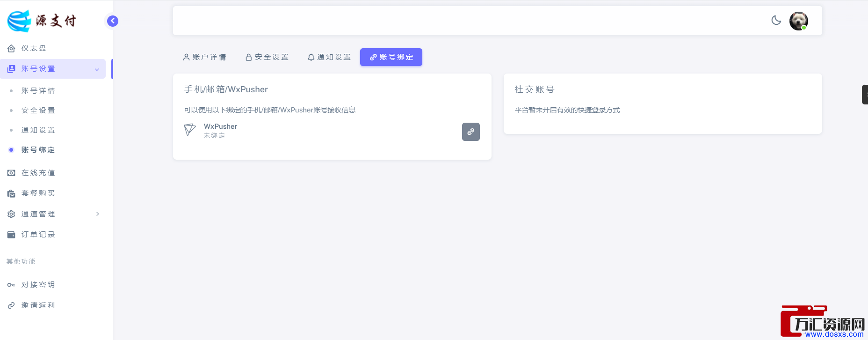The width and height of the screenshot is (868, 340).
Task: Go to 在线充值 page
Action: tap(53, 173)
